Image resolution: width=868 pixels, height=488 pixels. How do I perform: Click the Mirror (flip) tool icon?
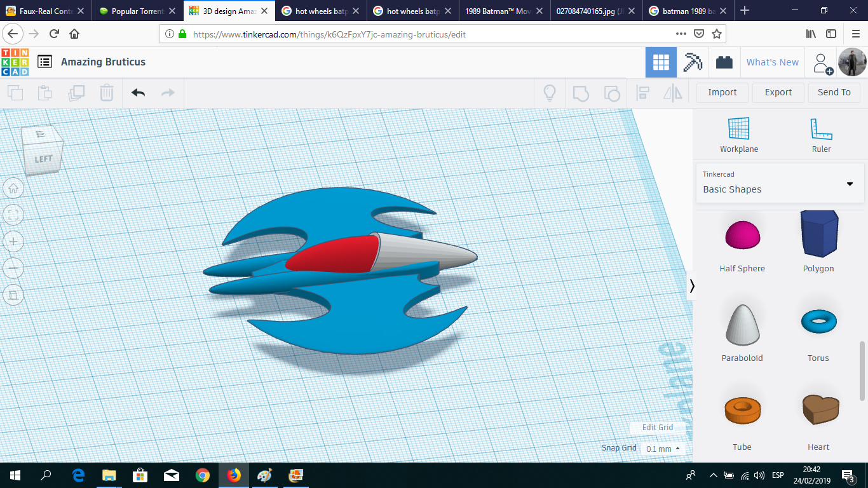[x=672, y=93]
